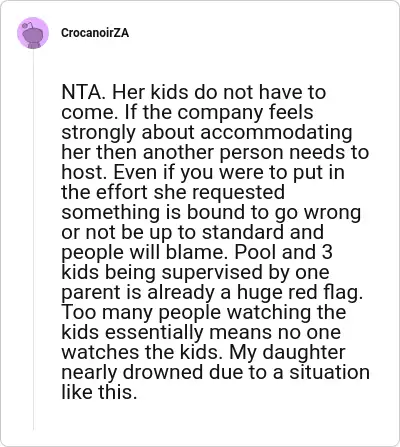Open CrocanoirZA's purple Snoo avatar
This screenshot has width=400, height=447.
click(x=33, y=33)
